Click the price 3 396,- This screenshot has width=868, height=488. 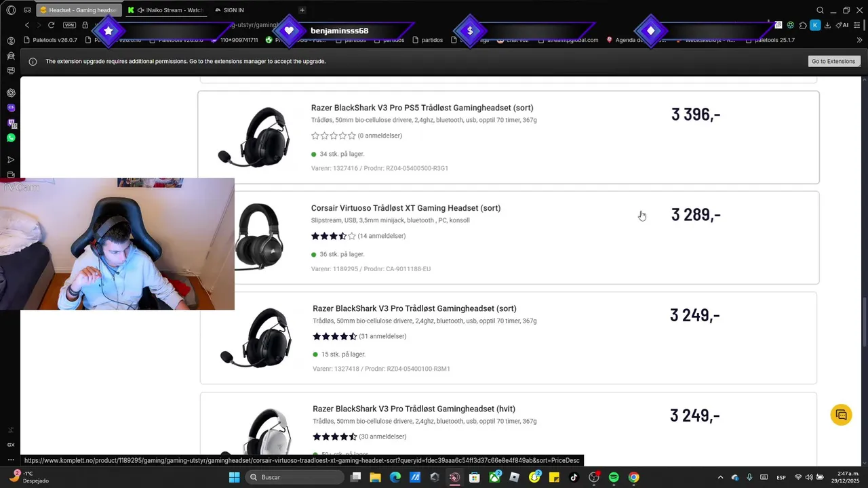coord(696,115)
